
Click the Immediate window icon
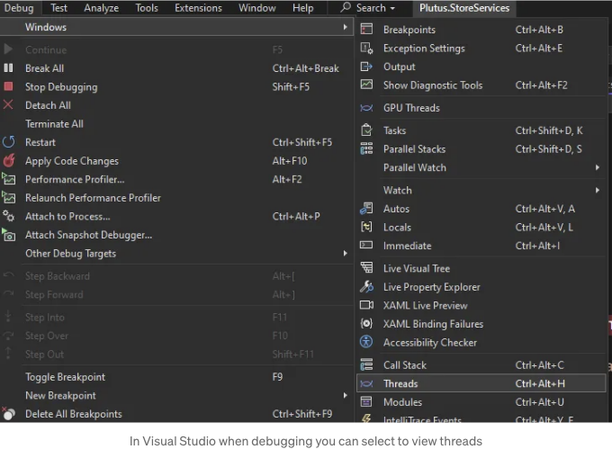(366, 245)
